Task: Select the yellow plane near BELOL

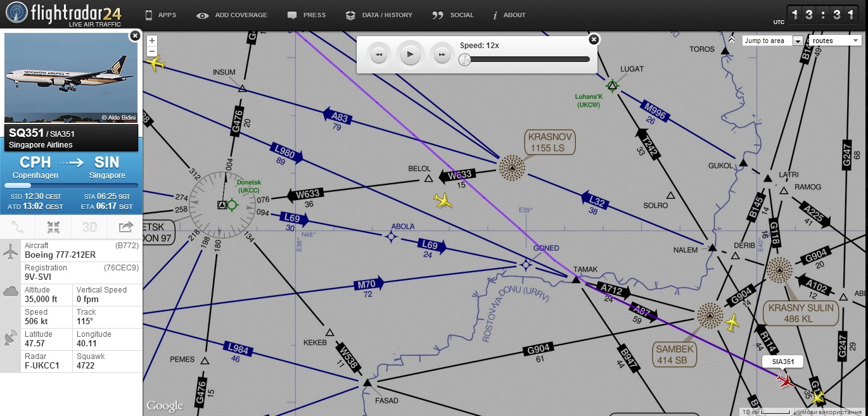Action: [444, 201]
